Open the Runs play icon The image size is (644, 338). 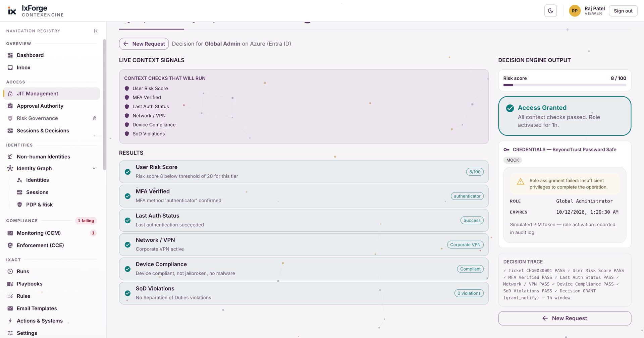click(10, 272)
